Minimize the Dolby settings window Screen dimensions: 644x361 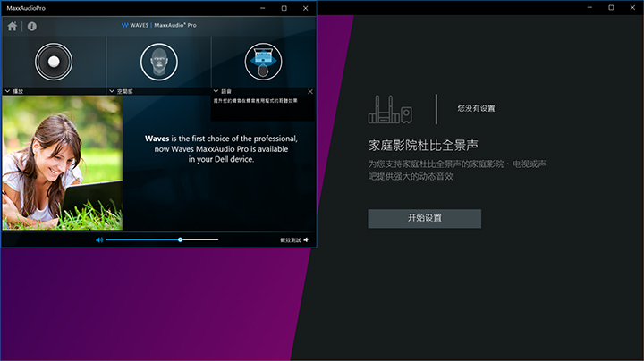pyautogui.click(x=589, y=7)
